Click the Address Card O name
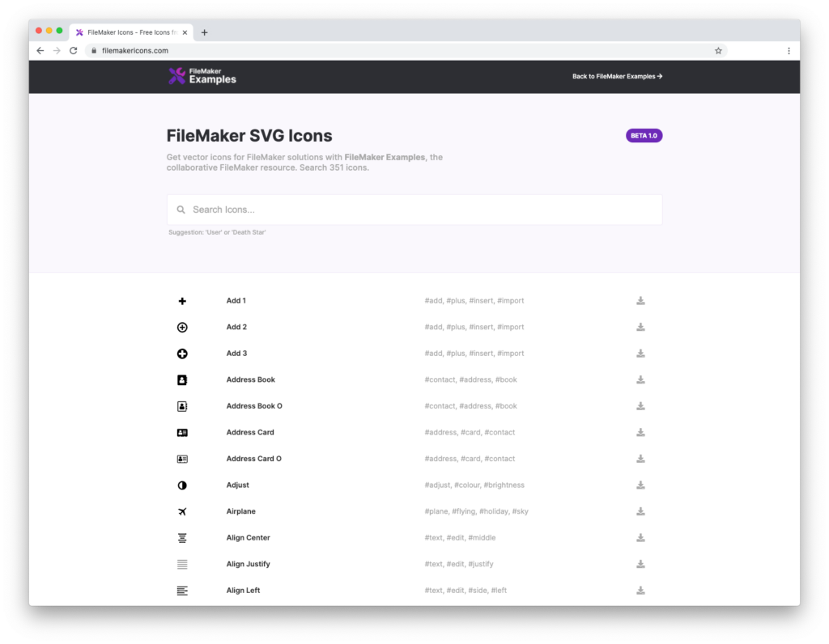Screen dimensions: 829x644 click(253, 459)
